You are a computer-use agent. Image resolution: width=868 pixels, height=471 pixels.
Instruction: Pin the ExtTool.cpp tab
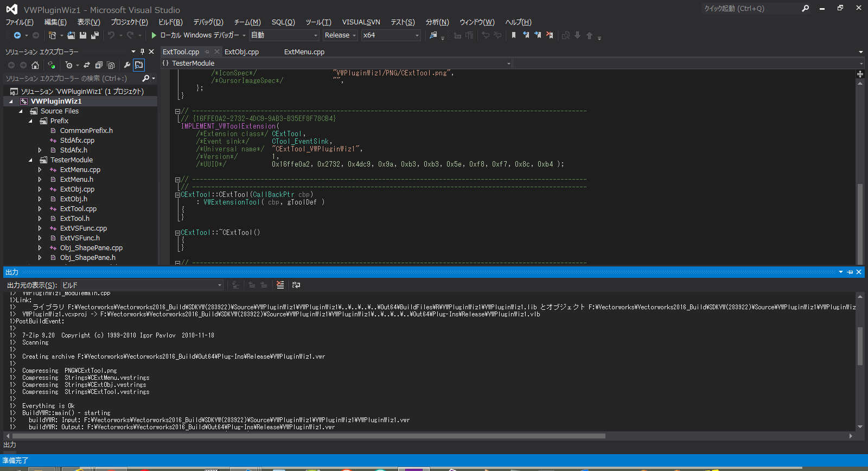pyautogui.click(x=207, y=52)
